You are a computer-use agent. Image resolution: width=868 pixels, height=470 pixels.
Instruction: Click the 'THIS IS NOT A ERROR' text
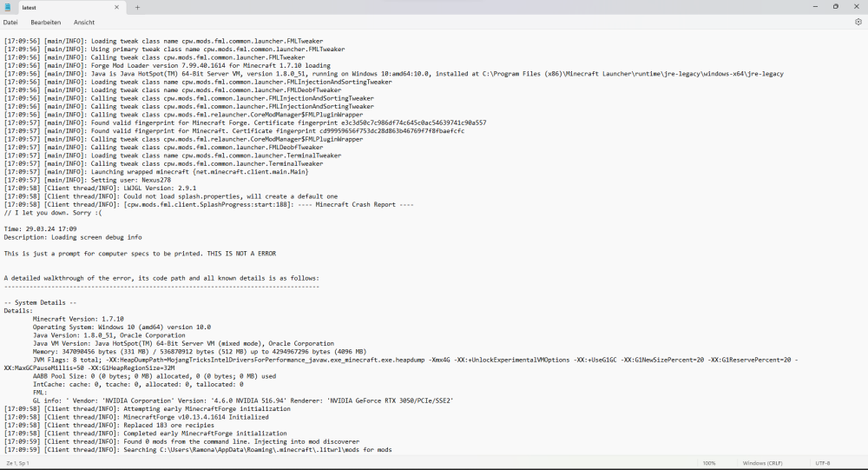pyautogui.click(x=241, y=254)
